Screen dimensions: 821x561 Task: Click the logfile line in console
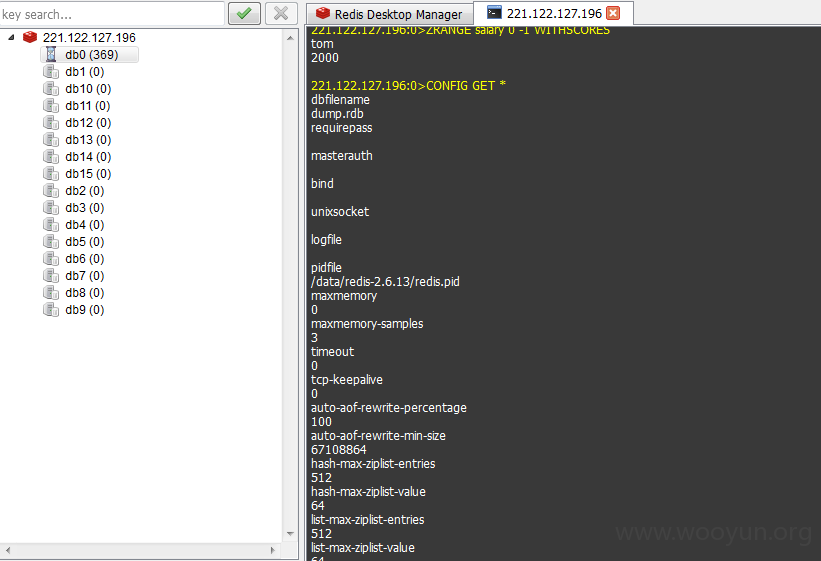pyautogui.click(x=326, y=239)
